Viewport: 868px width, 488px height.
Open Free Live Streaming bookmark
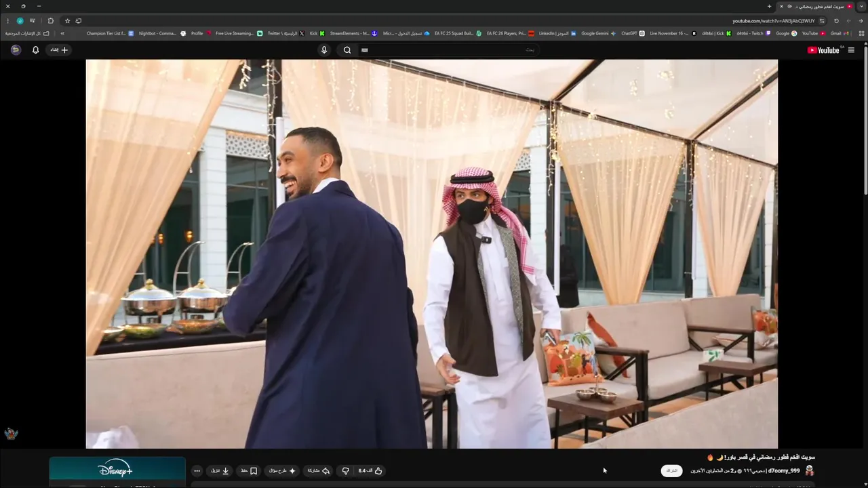(239, 33)
